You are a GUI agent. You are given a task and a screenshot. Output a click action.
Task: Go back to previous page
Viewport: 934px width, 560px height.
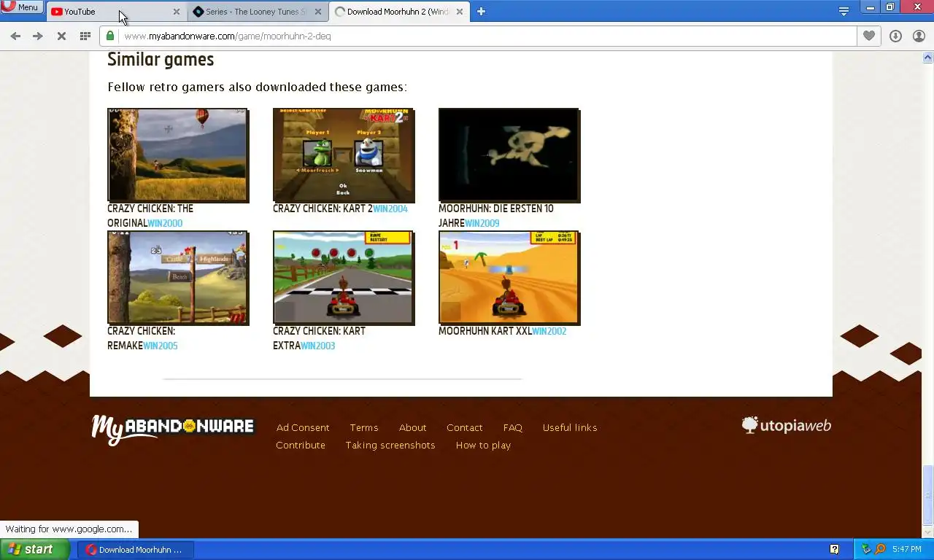click(15, 36)
